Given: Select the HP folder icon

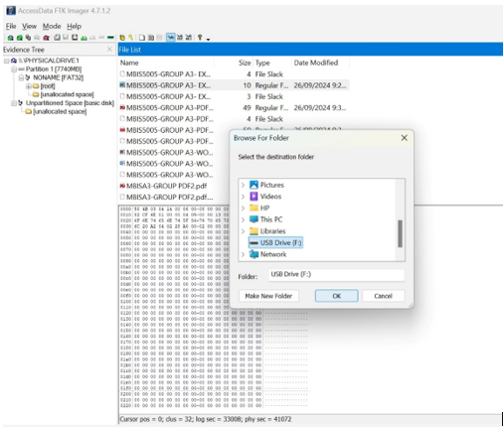Looking at the screenshot, I should 253,208.
